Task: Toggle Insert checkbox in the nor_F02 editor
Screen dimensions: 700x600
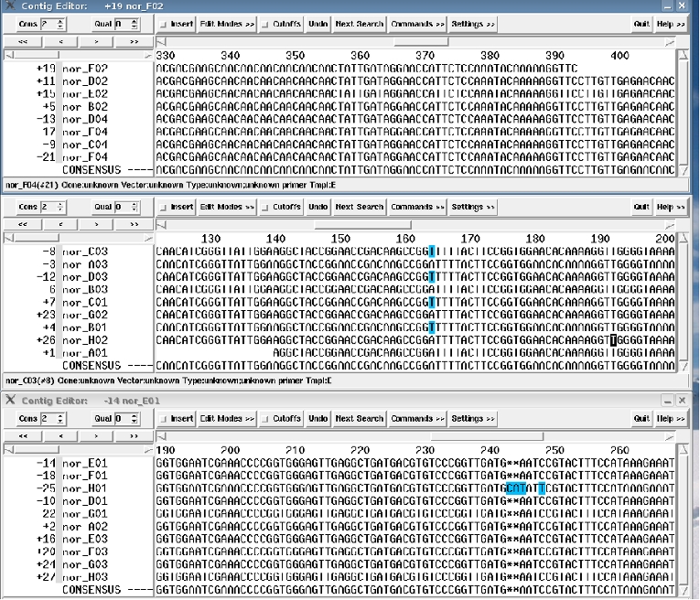Action: (x=177, y=24)
